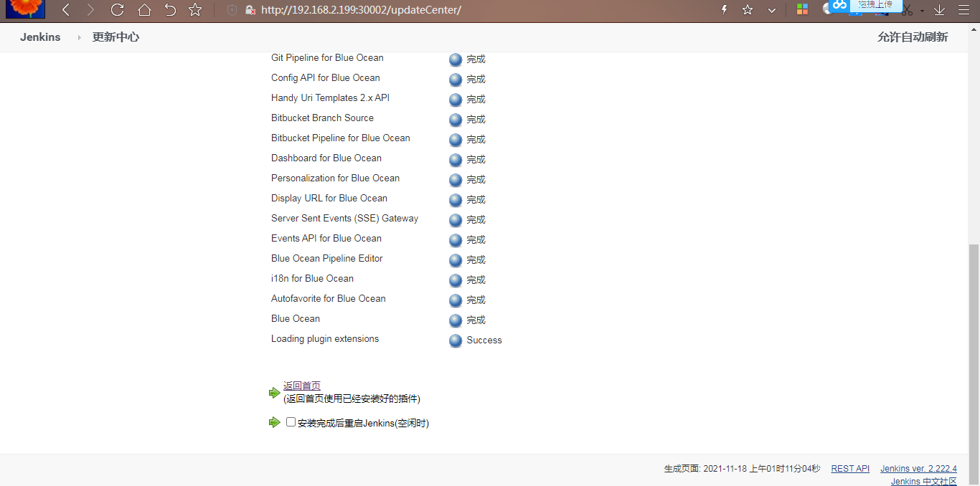The height and width of the screenshot is (486, 980).
Task: Click the 更新中心 breadcrumb
Action: point(116,37)
